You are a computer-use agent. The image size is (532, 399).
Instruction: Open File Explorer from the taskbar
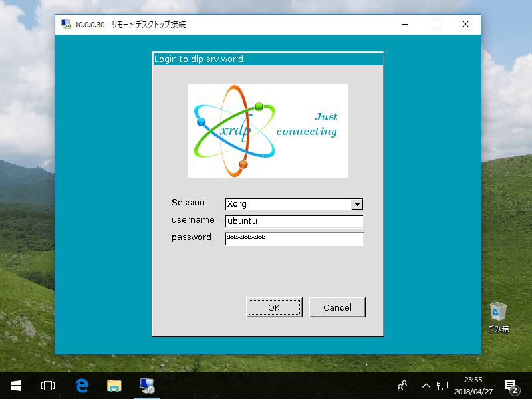pos(114,386)
